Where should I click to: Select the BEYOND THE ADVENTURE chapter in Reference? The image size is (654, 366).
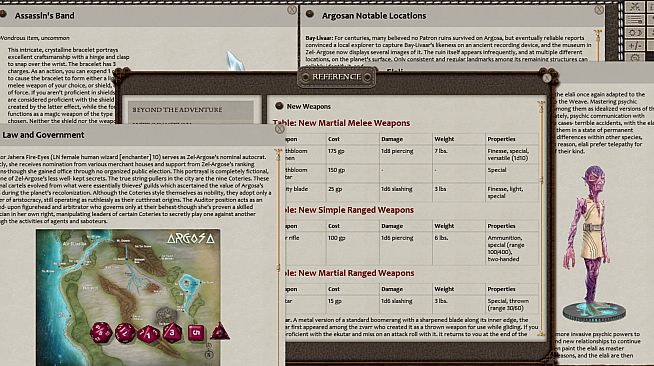click(191, 111)
